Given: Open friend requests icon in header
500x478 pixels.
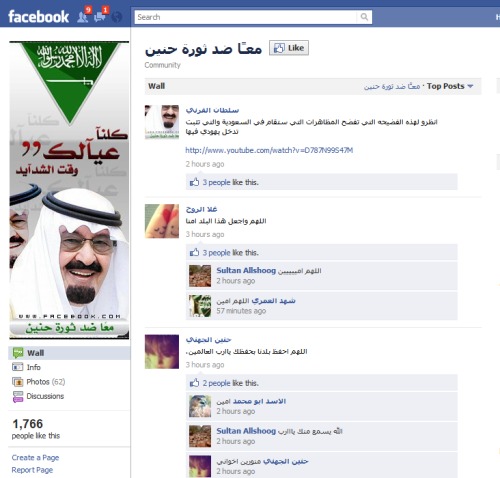Looking at the screenshot, I should (x=82, y=17).
